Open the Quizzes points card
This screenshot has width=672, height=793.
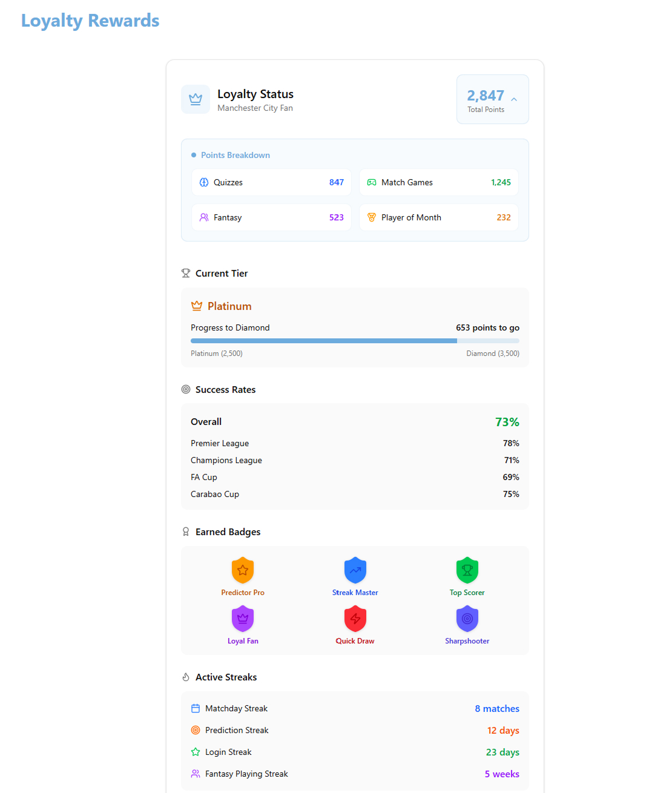pyautogui.click(x=271, y=182)
